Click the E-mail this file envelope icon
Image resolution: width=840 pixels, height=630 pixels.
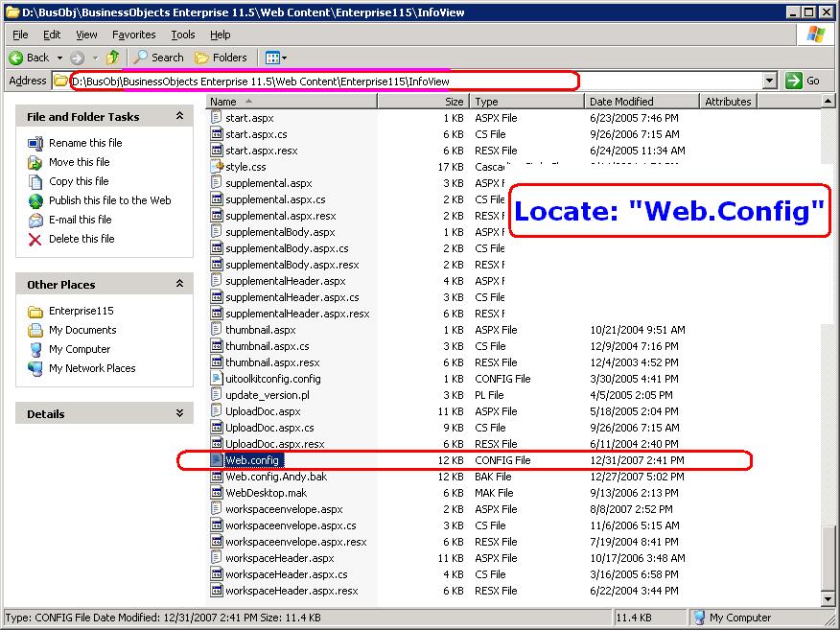35,221
